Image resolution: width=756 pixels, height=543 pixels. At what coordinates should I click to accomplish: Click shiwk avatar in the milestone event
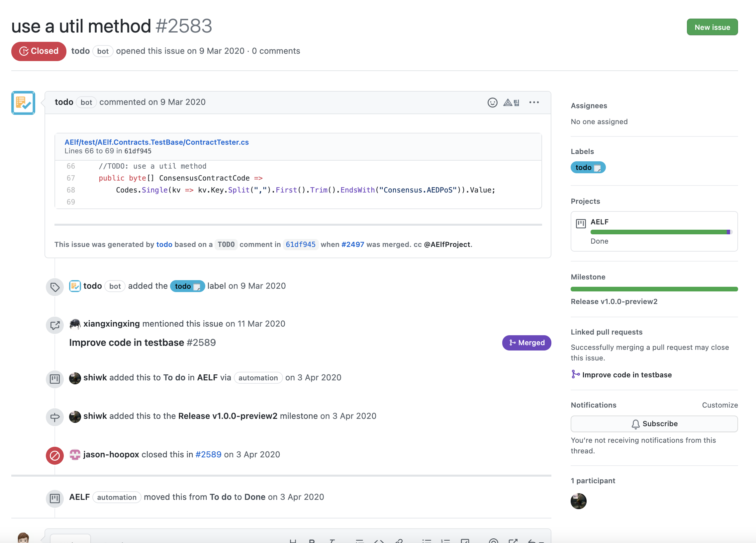(x=75, y=417)
